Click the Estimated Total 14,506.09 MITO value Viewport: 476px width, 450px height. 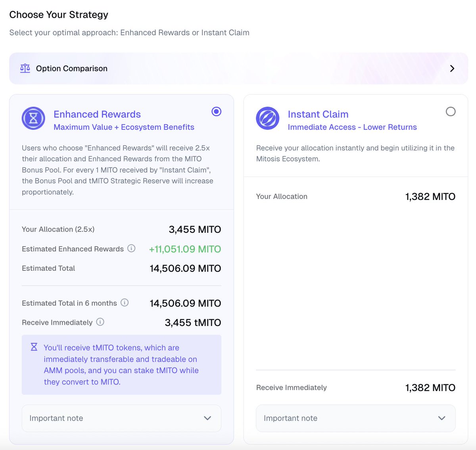[x=185, y=268]
